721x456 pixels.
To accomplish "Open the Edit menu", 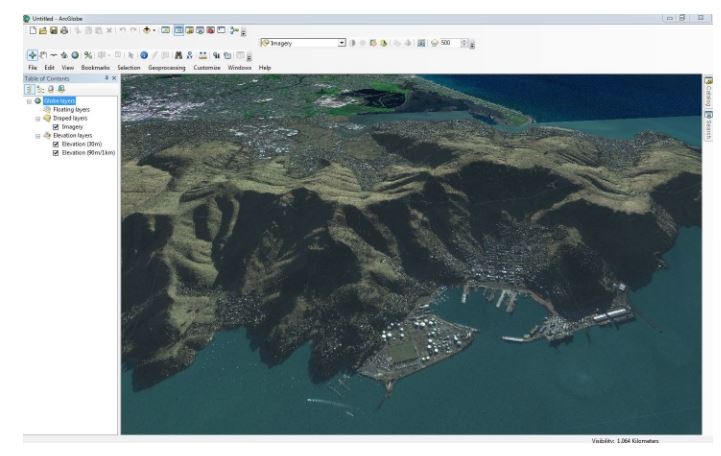I will point(49,68).
